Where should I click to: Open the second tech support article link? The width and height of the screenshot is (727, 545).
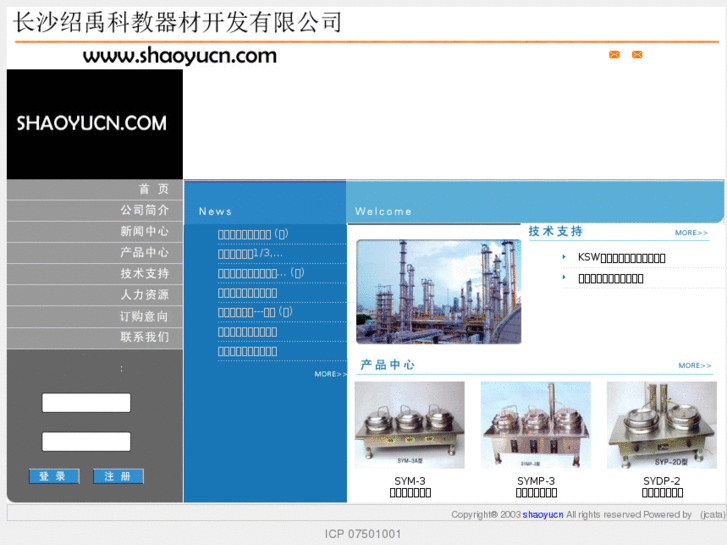[x=611, y=279]
